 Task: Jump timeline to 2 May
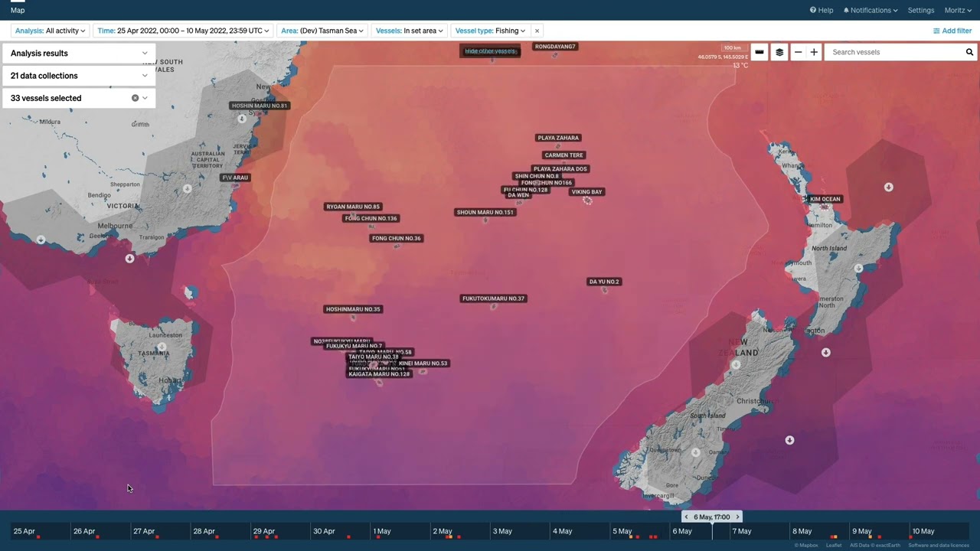pyautogui.click(x=443, y=531)
